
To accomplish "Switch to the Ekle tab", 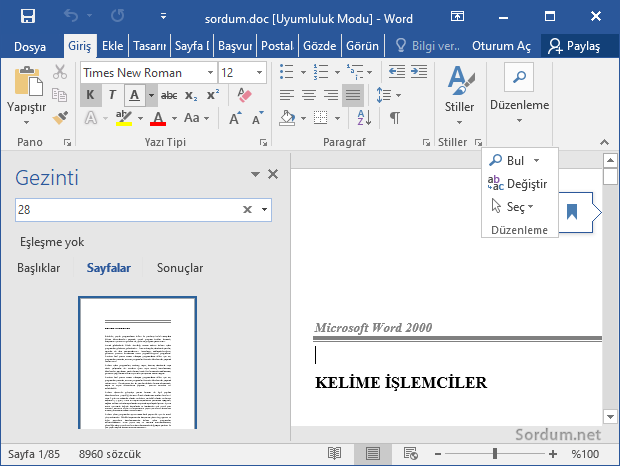I will coord(113,46).
